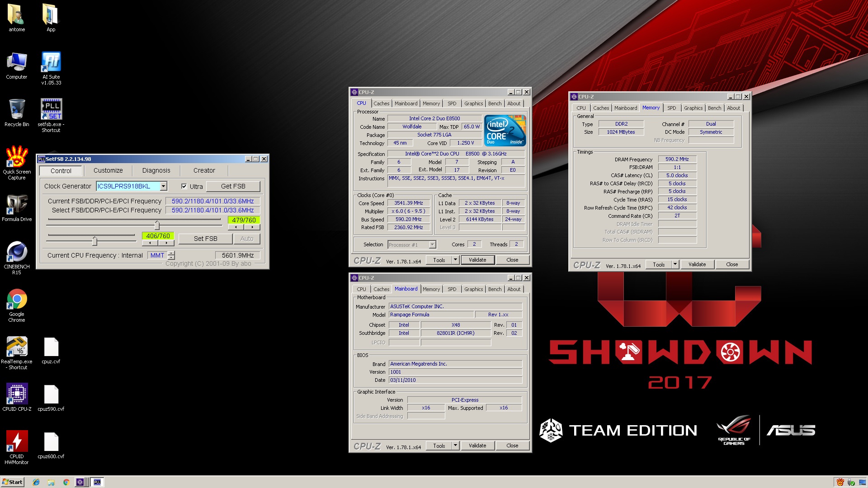Click the Rampage Formula model field
Screen dimensions: 868x488
[431, 314]
